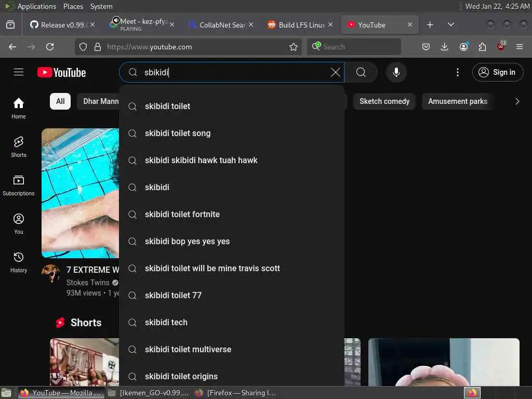Screen dimensions: 532x399
Task: Select the Dhar Mann filter chip
Action: (98, 101)
